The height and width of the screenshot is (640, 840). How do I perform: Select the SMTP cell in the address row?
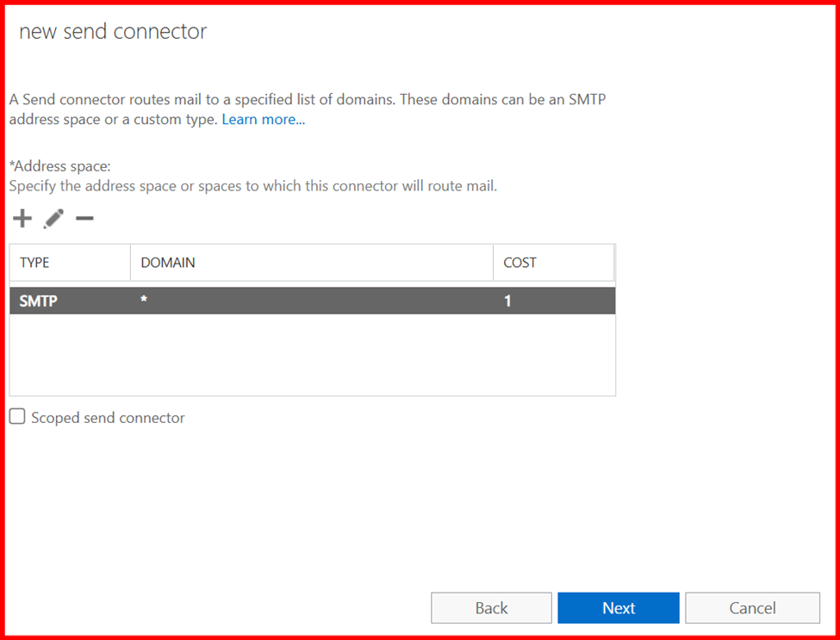point(39,301)
